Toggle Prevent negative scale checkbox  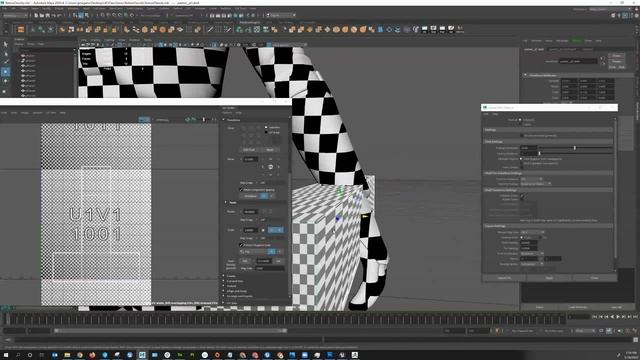pos(240,245)
